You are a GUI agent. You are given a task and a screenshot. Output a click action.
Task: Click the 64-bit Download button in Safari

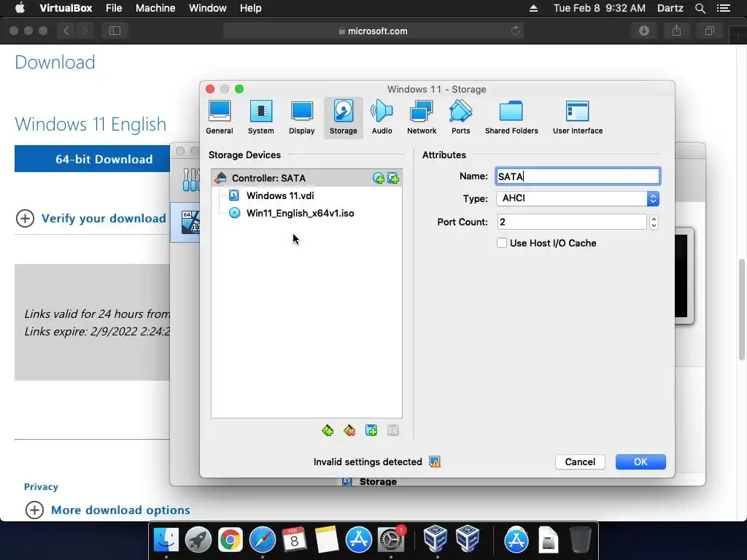coord(93,158)
